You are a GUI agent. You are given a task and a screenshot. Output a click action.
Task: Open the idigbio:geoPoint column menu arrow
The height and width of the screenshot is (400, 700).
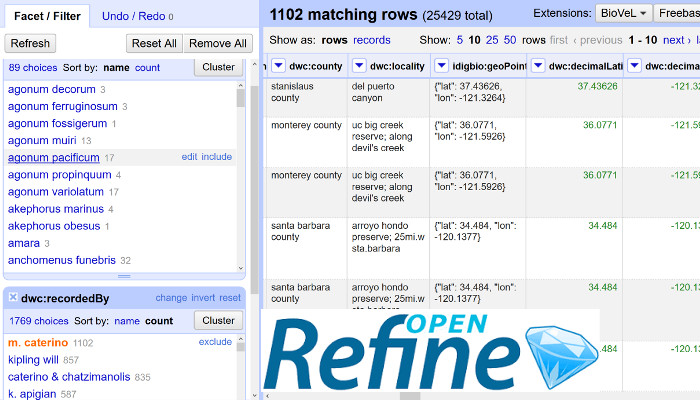coord(442,66)
